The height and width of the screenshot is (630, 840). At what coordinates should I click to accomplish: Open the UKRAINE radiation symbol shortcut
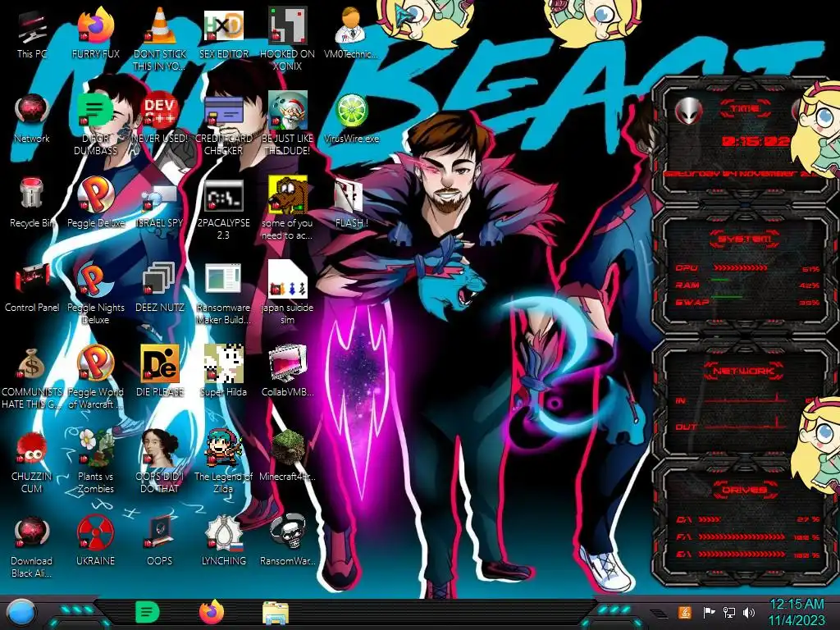click(x=95, y=533)
